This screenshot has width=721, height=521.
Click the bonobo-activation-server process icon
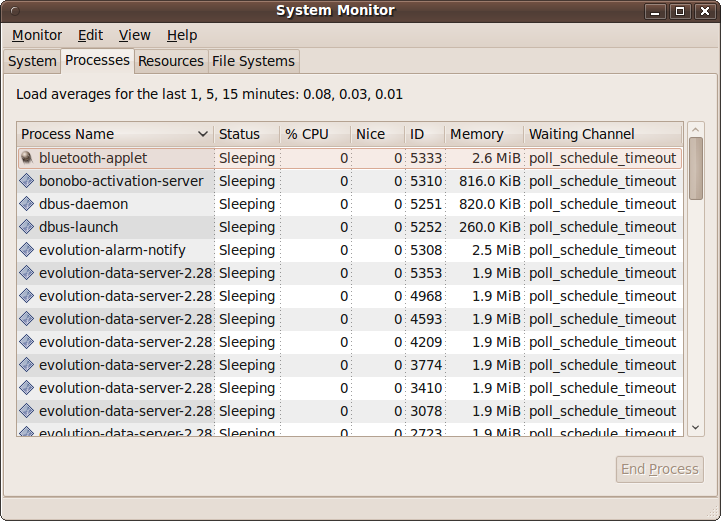tap(27, 181)
